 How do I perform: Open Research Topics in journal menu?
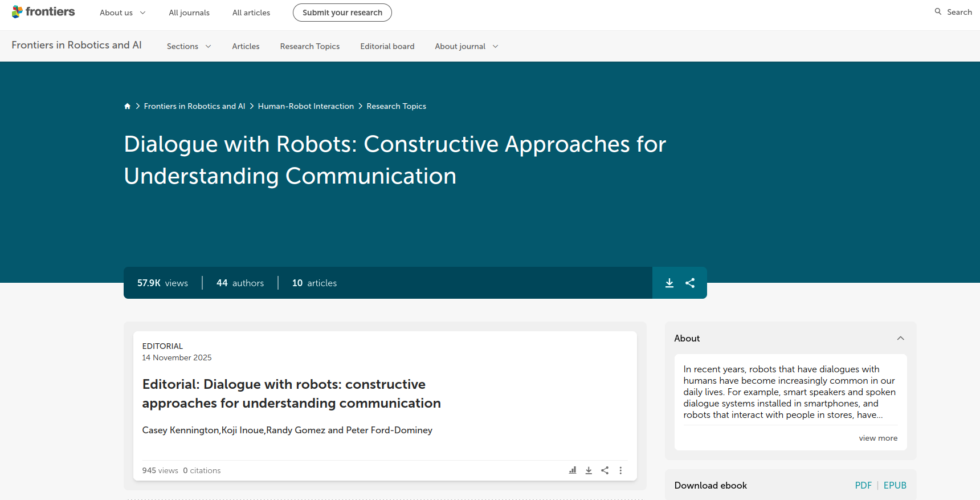309,46
